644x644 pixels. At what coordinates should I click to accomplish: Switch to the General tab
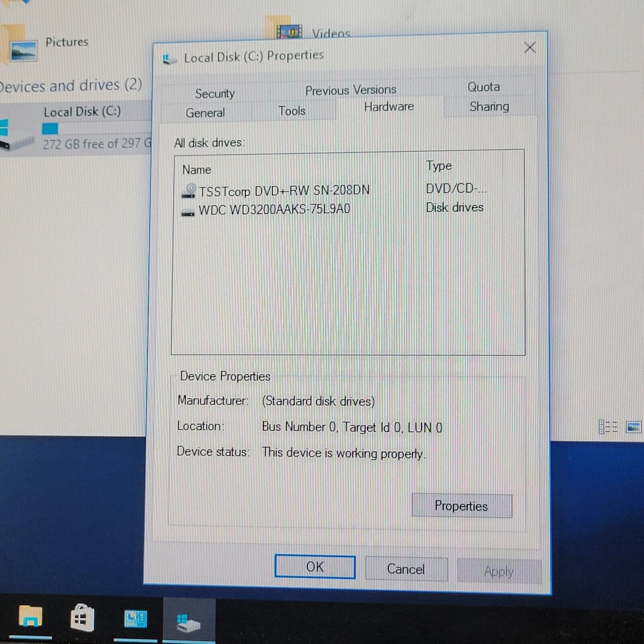[x=205, y=113]
